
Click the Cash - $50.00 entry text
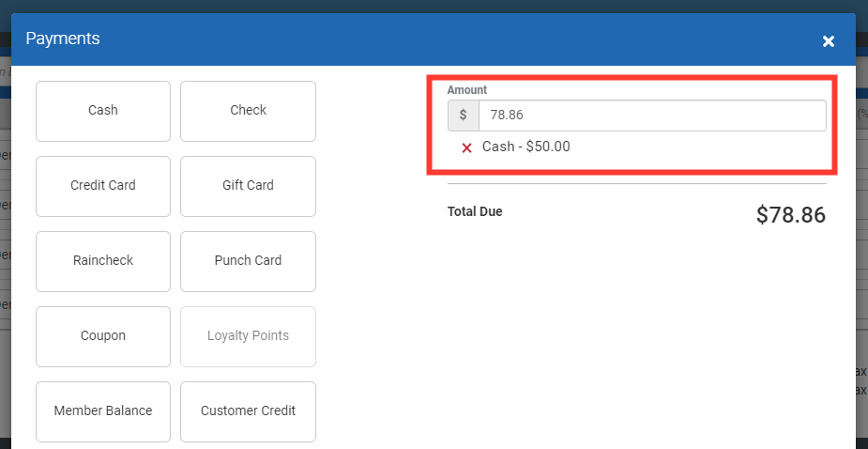click(x=526, y=147)
